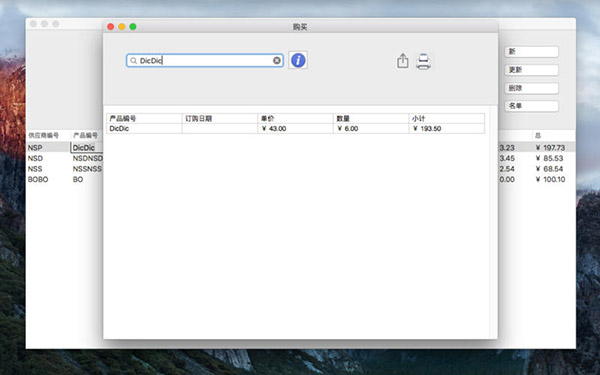Screen dimensions: 600x375
Task: Click the 名单 button in back window
Action: 531,106
